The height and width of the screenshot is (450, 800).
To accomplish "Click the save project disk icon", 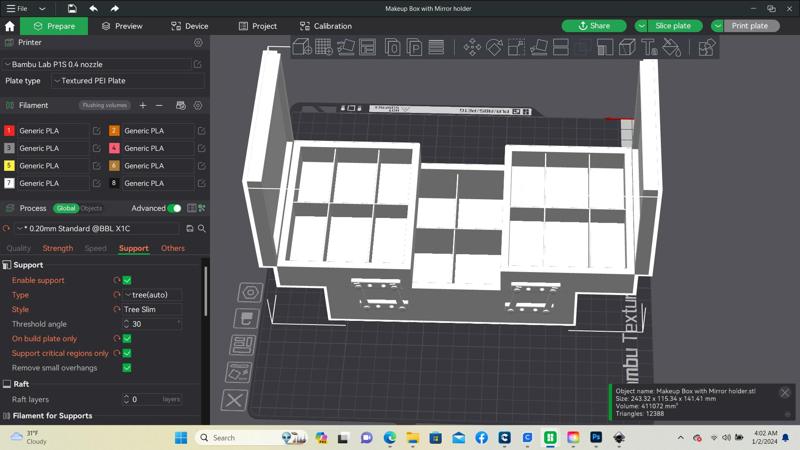I will (x=72, y=8).
